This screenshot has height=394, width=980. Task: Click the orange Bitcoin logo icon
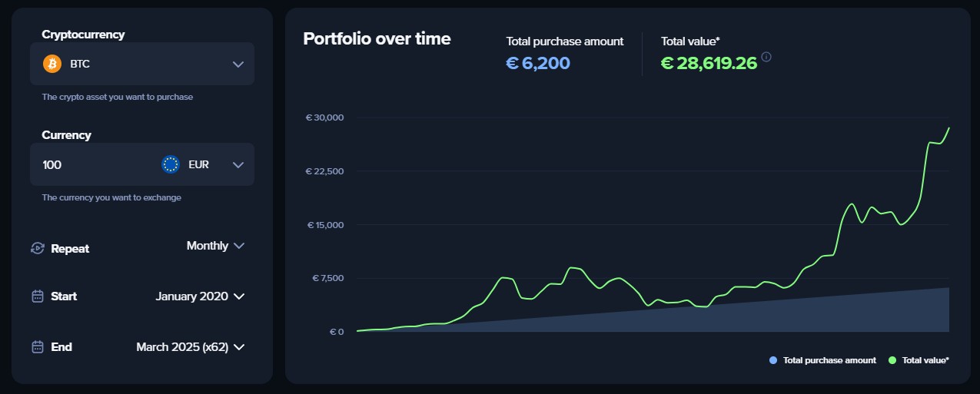click(x=52, y=64)
